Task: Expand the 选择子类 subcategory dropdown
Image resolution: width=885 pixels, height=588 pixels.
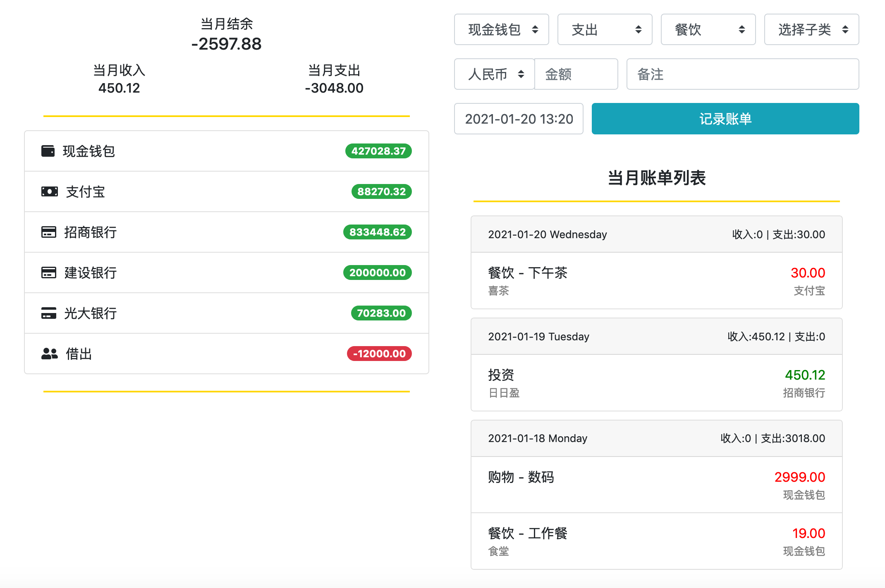Action: click(x=811, y=29)
